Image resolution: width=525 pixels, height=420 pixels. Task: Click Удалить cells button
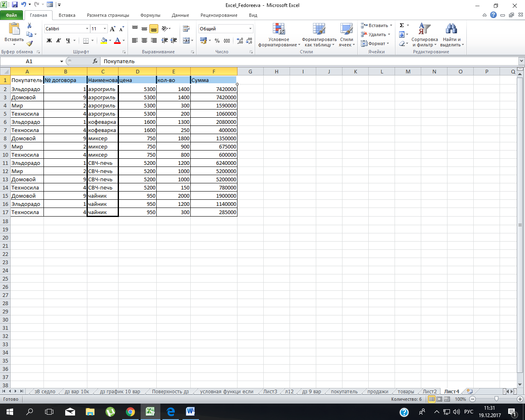click(x=376, y=34)
